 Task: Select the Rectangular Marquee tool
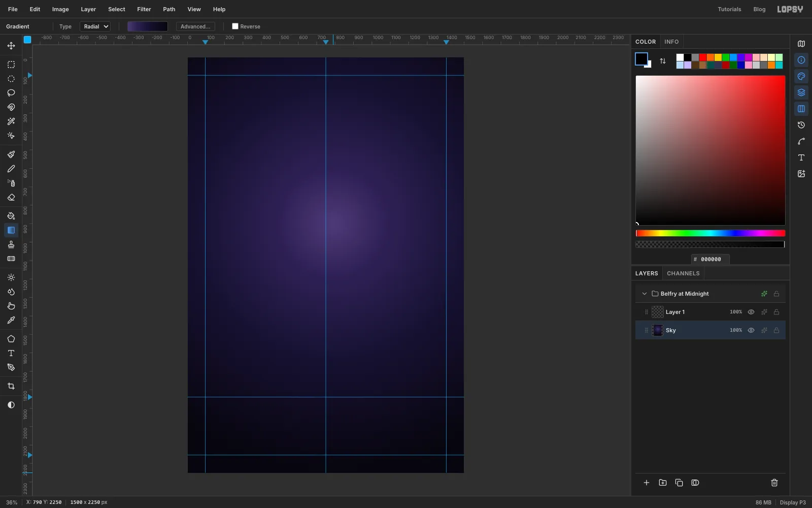coord(11,65)
